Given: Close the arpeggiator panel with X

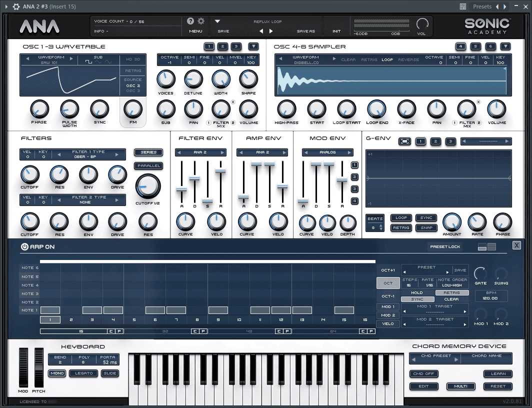Looking at the screenshot, I should tap(516, 245).
